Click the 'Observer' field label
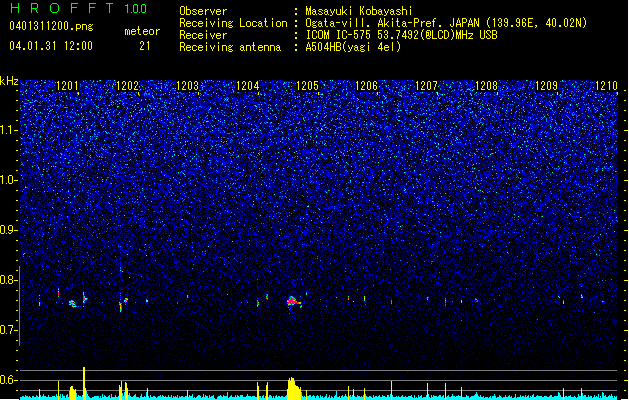This screenshot has height=400, width=629. click(x=203, y=11)
